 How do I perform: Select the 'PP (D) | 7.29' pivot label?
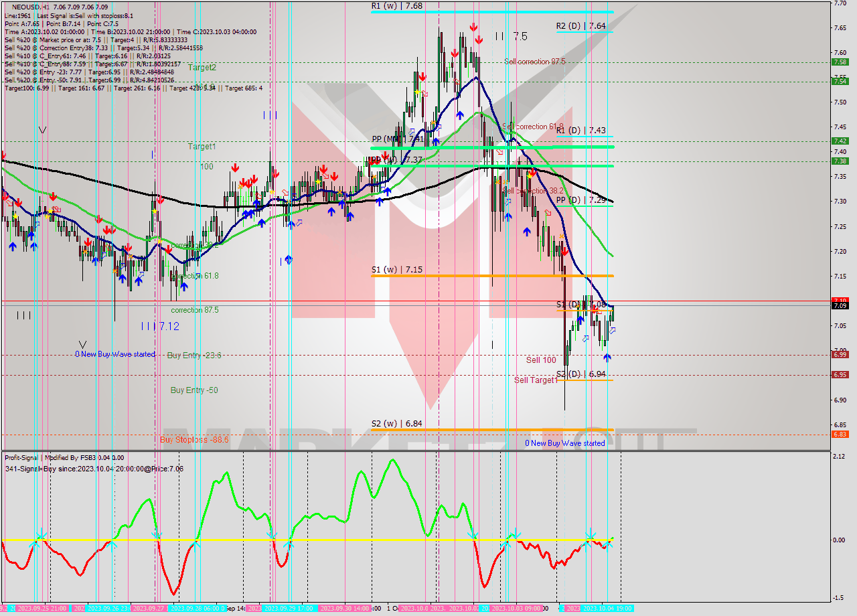580,200
